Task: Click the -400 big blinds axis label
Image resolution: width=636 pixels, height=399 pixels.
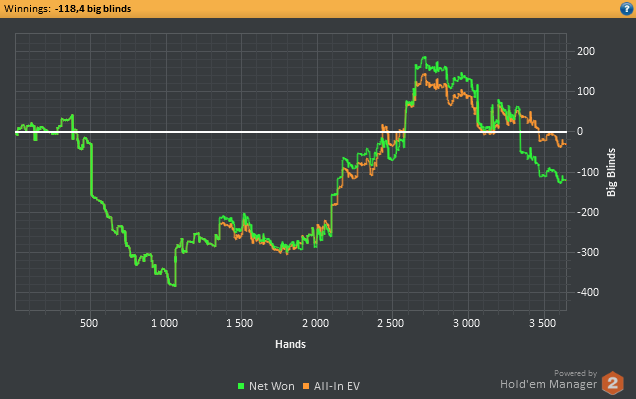Action: tap(588, 292)
